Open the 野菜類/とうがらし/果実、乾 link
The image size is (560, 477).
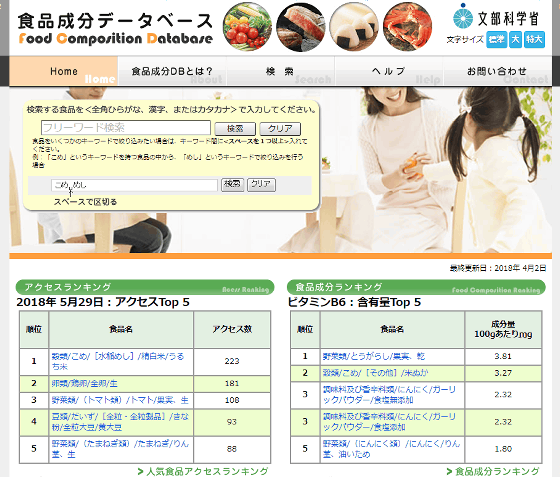pos(374,356)
